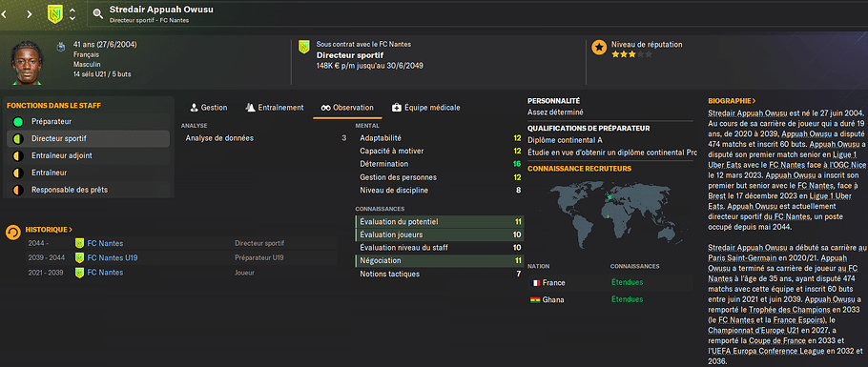Image resolution: width=868 pixels, height=367 pixels.
Task: Select the Préparateur staff role
Action: [x=89, y=121]
